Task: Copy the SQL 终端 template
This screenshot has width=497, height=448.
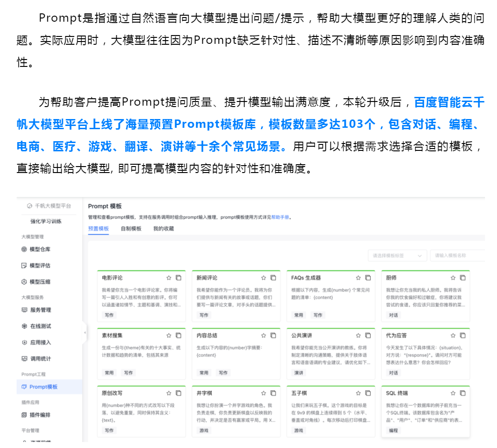Action: point(462,393)
